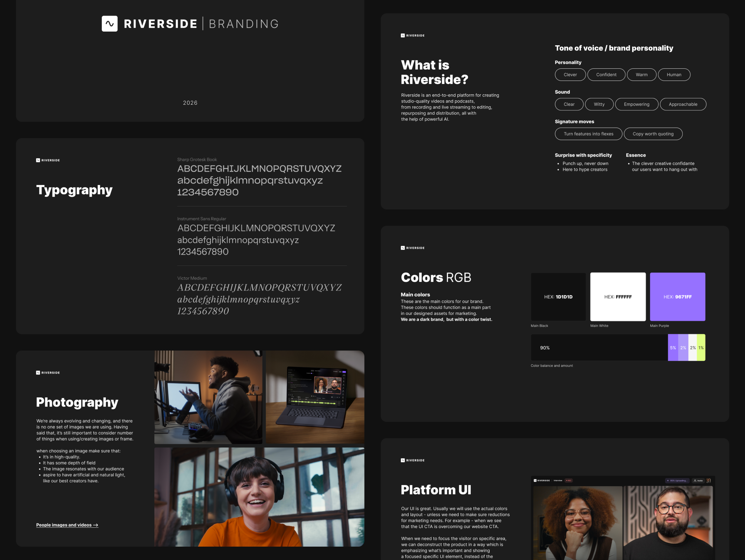Click the 1% lime segment of the balance bar
The image size is (745, 560).
point(701,348)
